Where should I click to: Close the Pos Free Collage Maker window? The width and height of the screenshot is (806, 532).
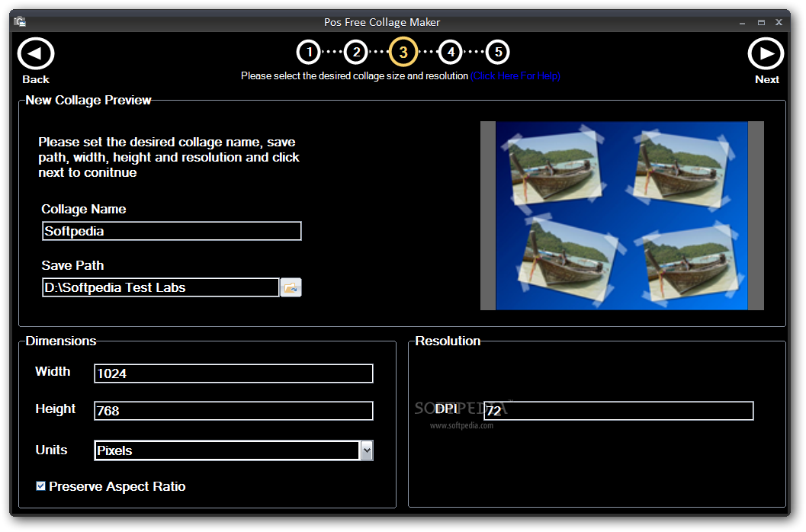[x=779, y=22]
